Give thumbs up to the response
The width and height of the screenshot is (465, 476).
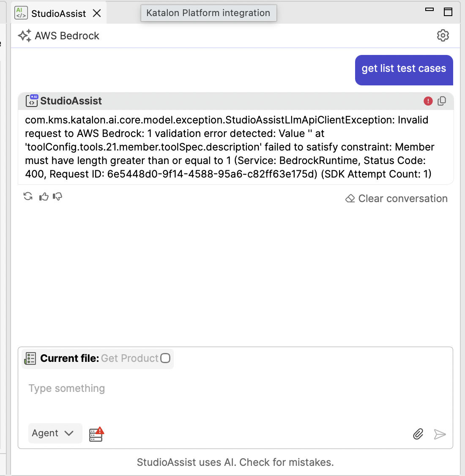[x=44, y=197]
